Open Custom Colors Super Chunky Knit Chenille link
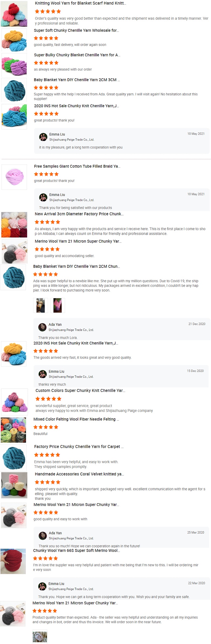Screen dimensions: 211x644 [80, 390]
